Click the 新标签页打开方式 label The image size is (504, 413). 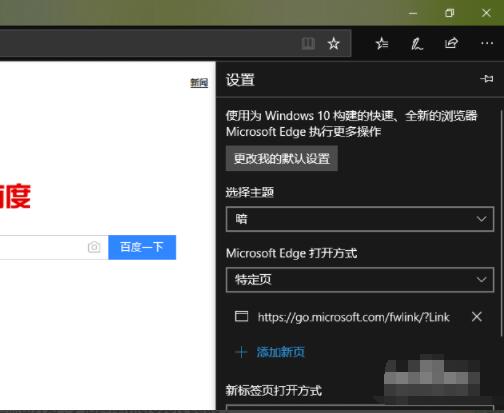(x=274, y=390)
